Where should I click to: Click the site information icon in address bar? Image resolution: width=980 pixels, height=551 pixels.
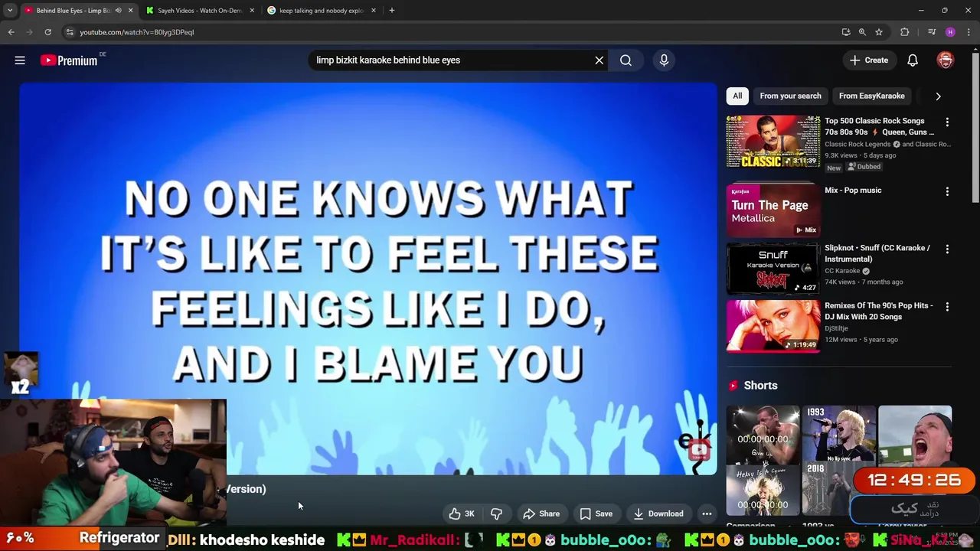[x=69, y=32]
